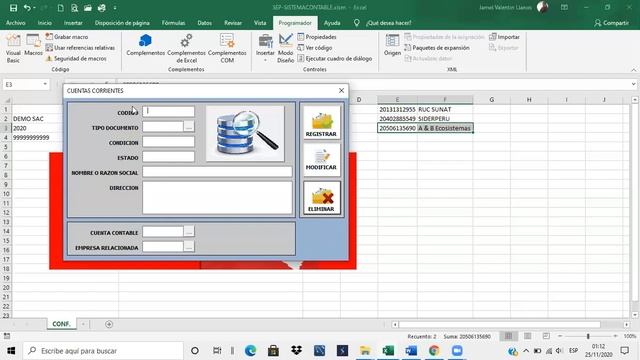The height and width of the screenshot is (360, 640).
Task: Open Paquetes de expansión
Action: click(437, 48)
